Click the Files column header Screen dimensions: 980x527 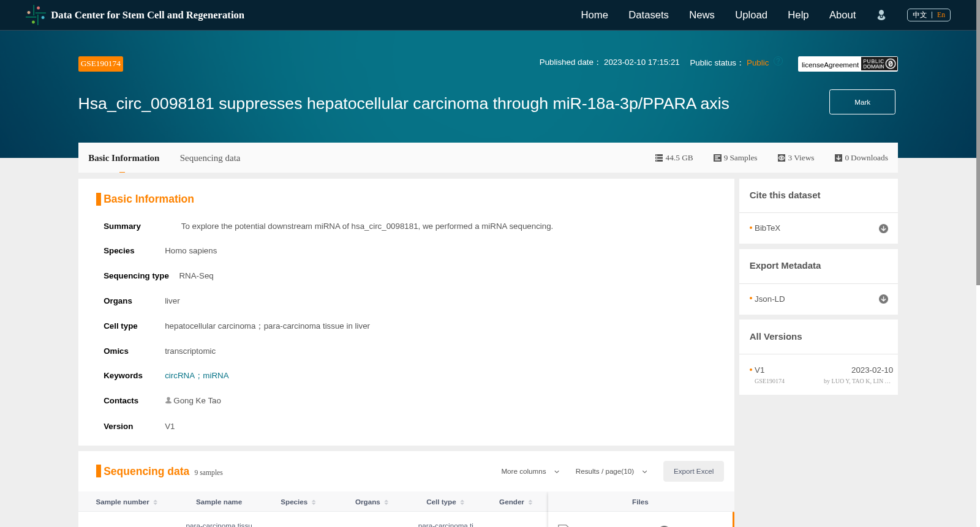tap(640, 502)
